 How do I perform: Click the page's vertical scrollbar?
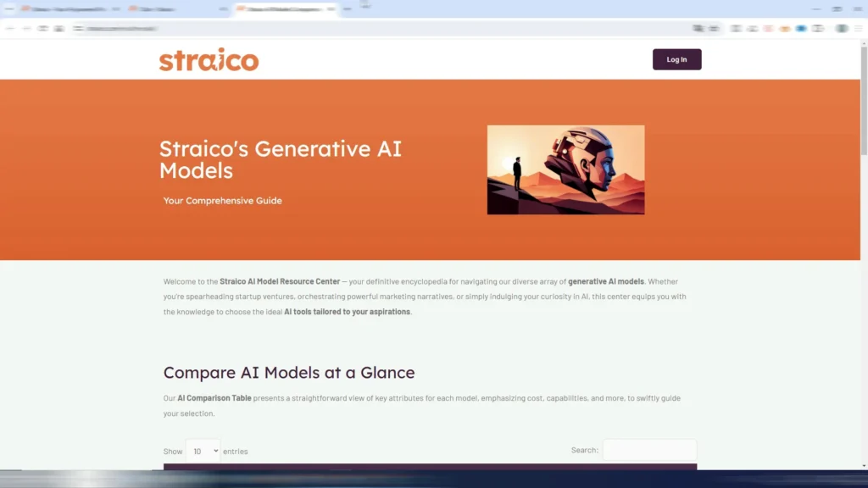tap(863, 254)
